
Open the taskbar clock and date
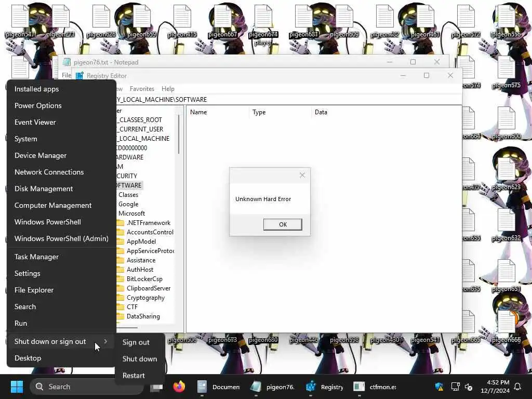point(495,387)
